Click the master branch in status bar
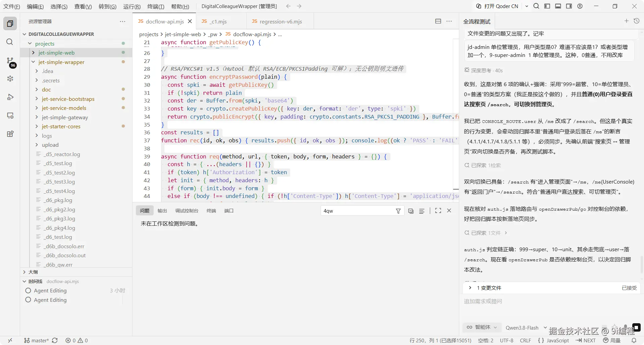The height and width of the screenshot is (345, 644). pos(37,340)
